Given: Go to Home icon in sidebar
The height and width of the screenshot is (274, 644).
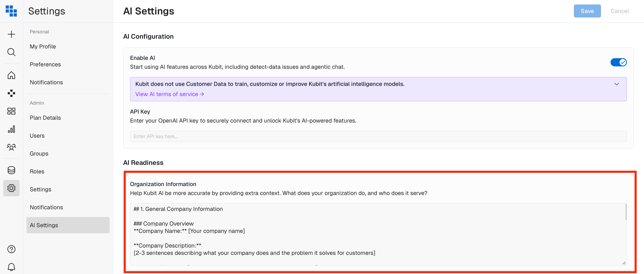Looking at the screenshot, I should click(11, 75).
